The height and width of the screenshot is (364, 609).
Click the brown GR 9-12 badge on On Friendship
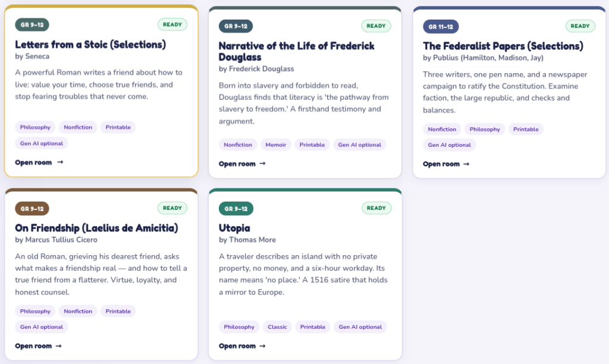32,209
